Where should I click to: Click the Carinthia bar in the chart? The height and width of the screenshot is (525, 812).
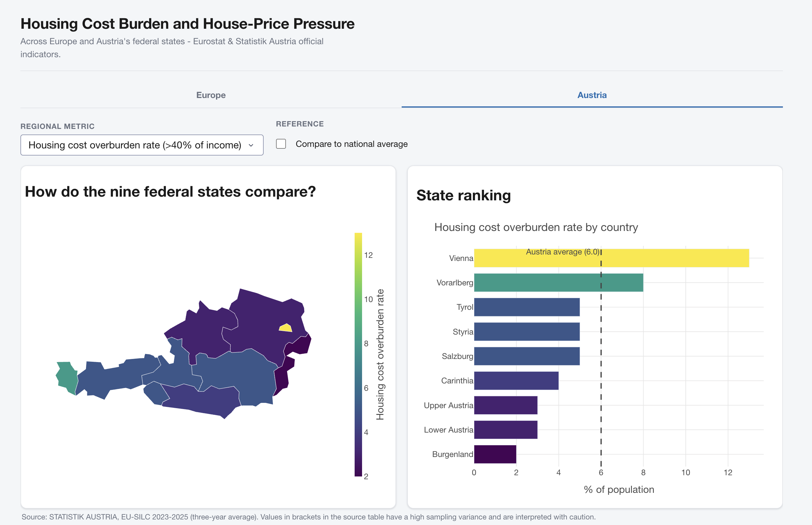coord(516,381)
